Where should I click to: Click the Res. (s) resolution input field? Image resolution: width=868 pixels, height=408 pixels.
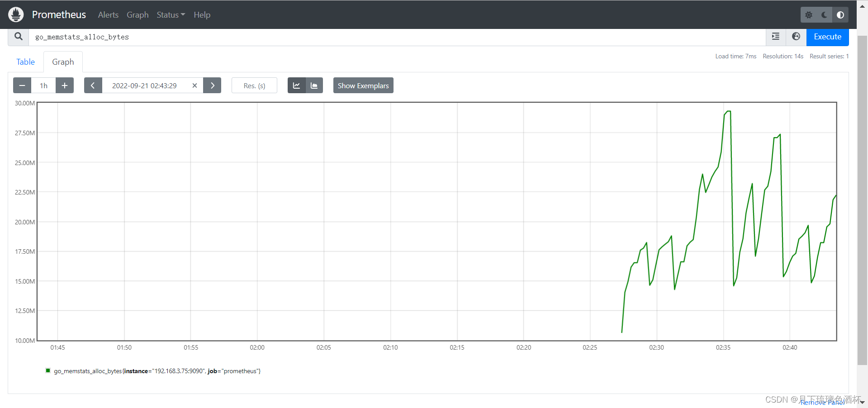pos(254,85)
